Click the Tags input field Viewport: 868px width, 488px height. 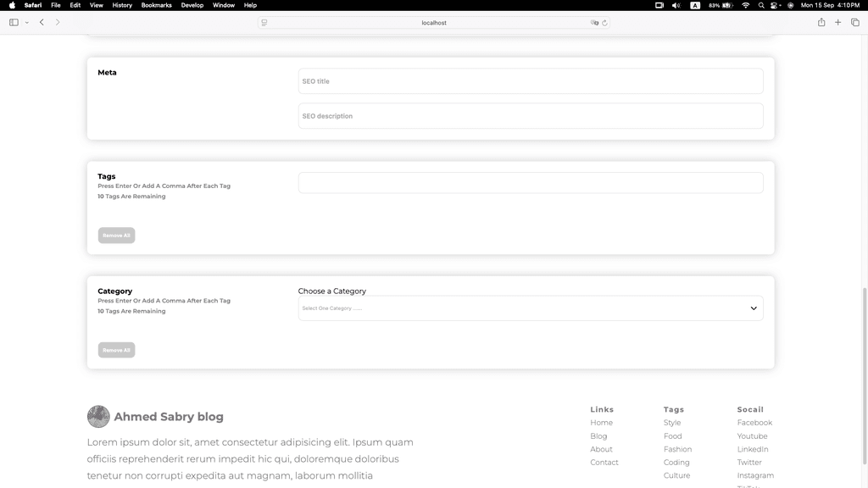click(531, 183)
